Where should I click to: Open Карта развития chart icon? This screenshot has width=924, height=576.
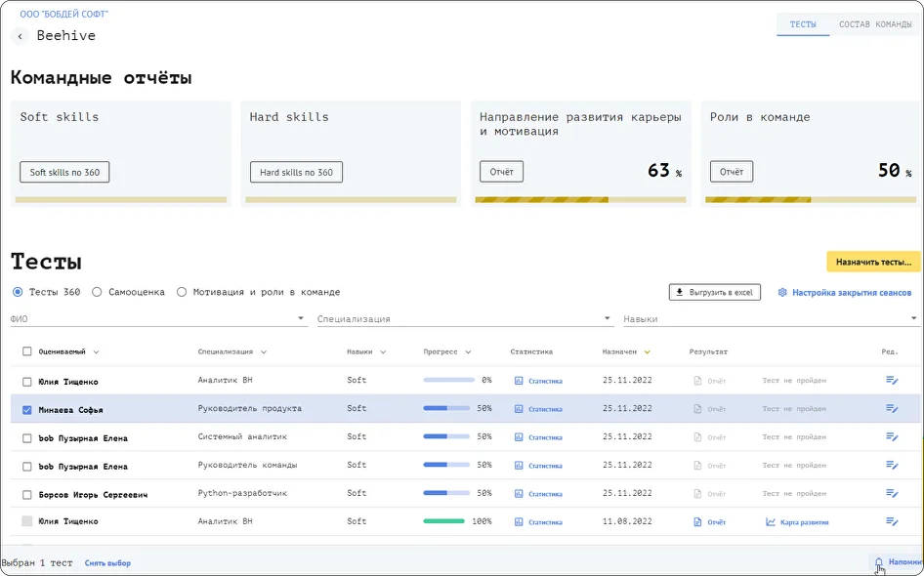(x=771, y=522)
